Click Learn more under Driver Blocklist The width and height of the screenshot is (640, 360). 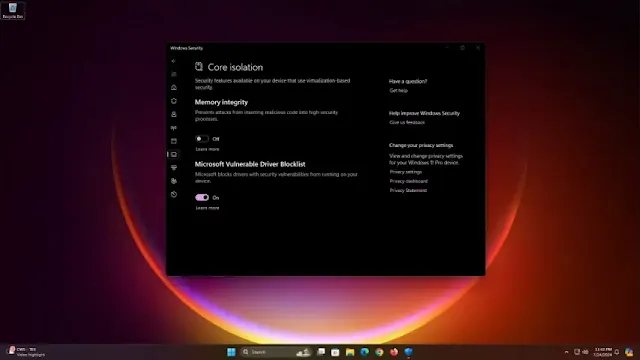click(x=207, y=208)
